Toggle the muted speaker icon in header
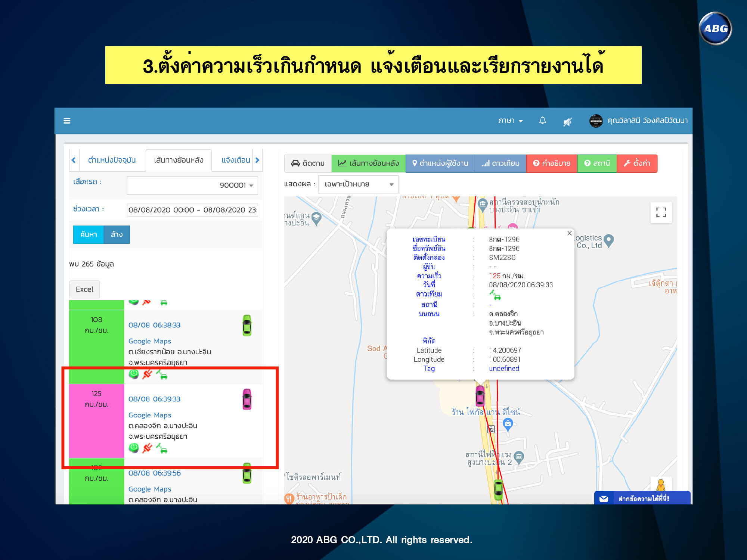Image resolution: width=747 pixels, height=560 pixels. (567, 121)
